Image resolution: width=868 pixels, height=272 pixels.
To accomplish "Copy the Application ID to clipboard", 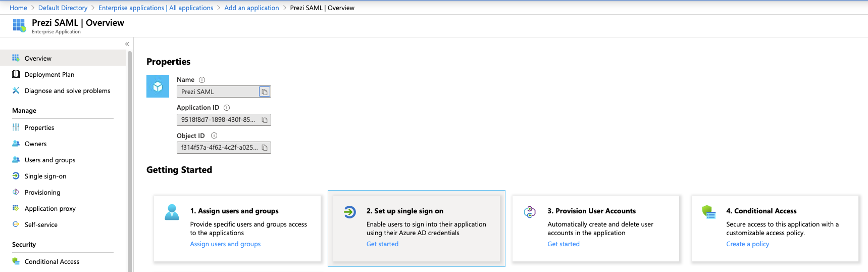I will 264,120.
